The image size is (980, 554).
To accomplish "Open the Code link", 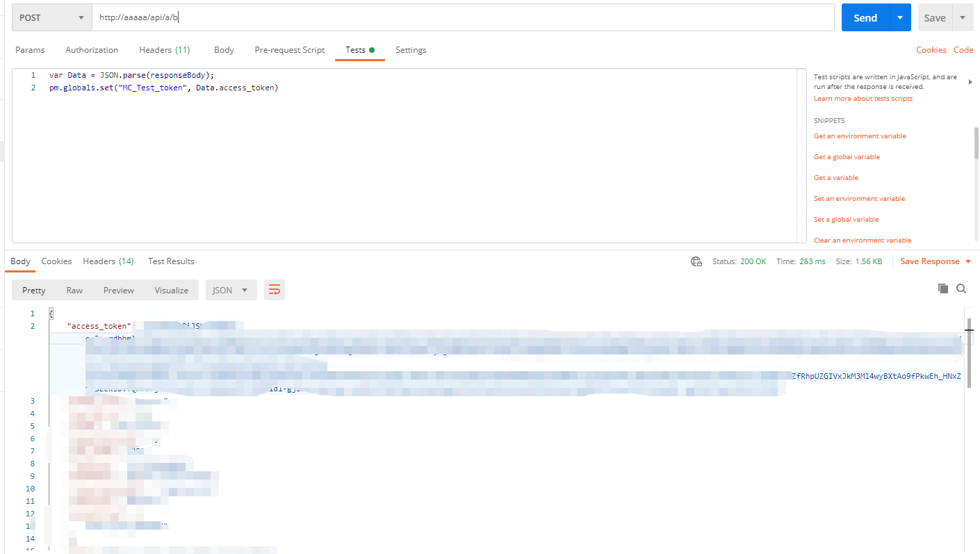I will (x=963, y=50).
